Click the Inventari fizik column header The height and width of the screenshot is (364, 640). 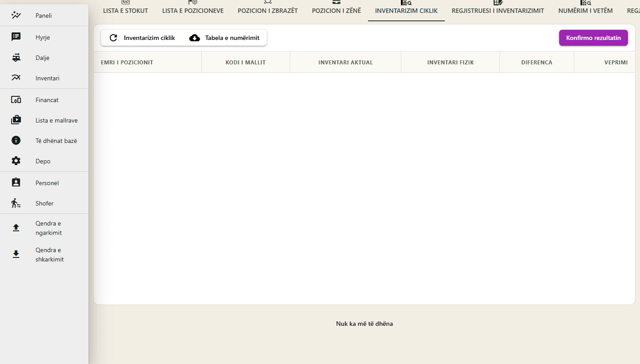pos(450,62)
